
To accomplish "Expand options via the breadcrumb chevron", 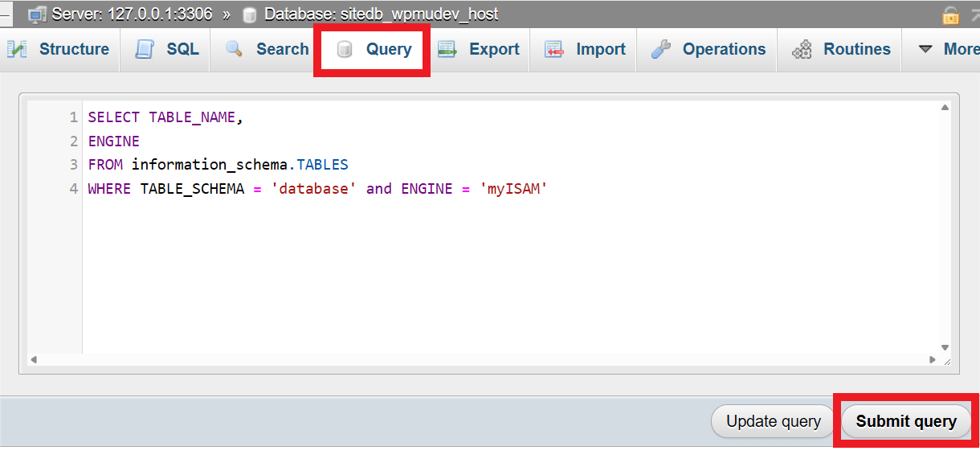I will point(227,13).
